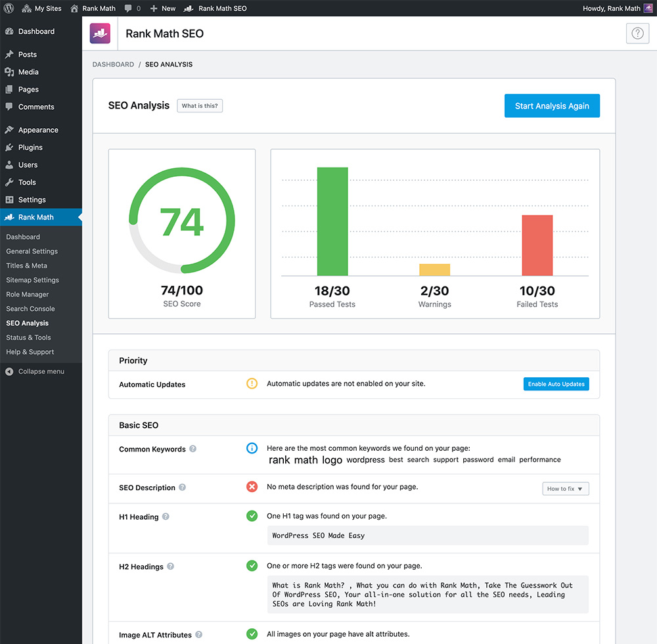Click the Rank Math rocket icon beside the title
Screen dimensions: 657x644
(x=99, y=33)
